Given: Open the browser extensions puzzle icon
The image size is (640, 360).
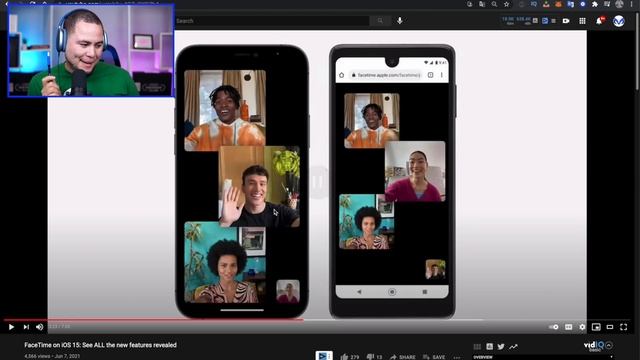Looking at the screenshot, I should pyautogui.click(x=595, y=4).
